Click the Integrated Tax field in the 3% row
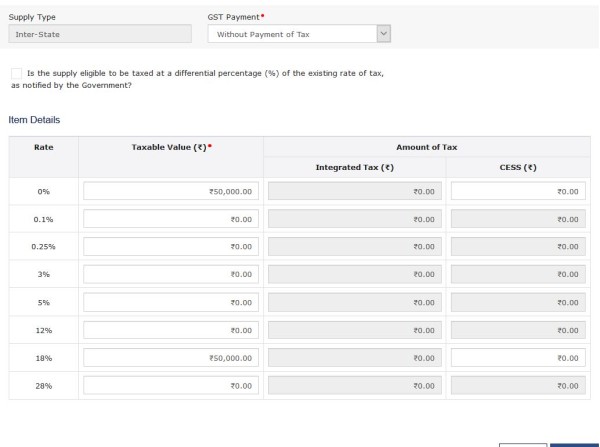Screen dimensions: 600x447 click(355, 274)
